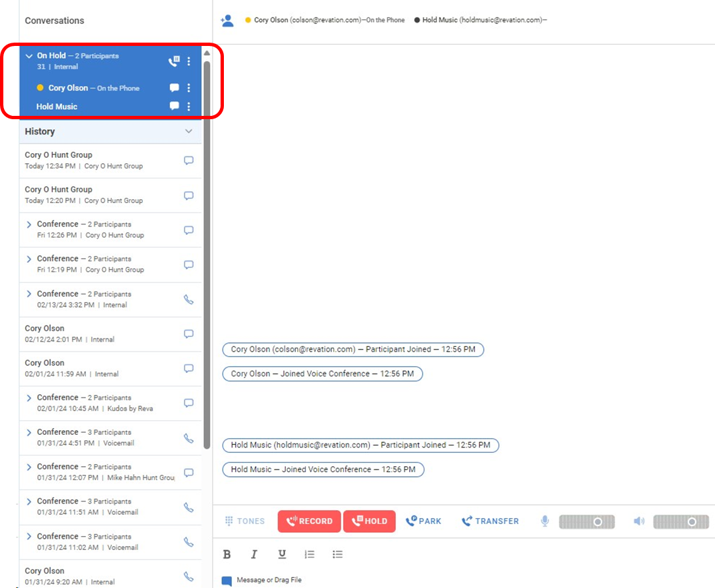This screenshot has width=715, height=588.
Task: Open three-dot menu for Hold Music participant
Action: click(x=189, y=107)
